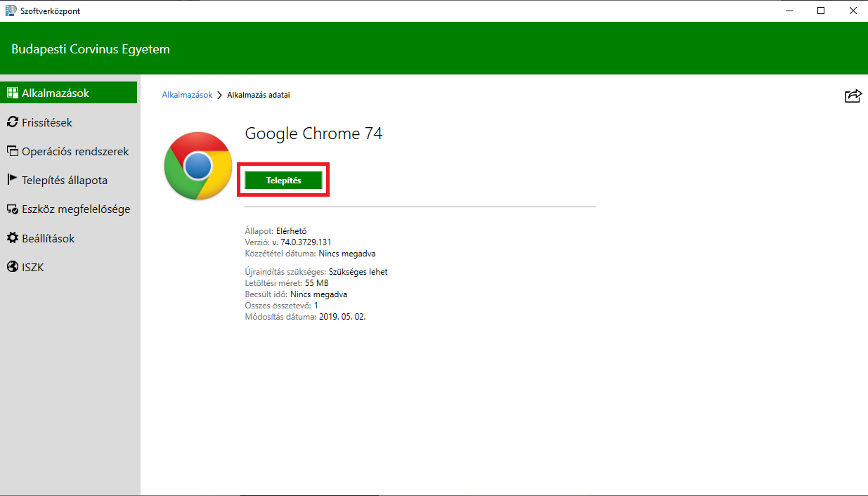The width and height of the screenshot is (868, 496).
Task: Open Beállítások in the sidebar
Action: coord(69,238)
